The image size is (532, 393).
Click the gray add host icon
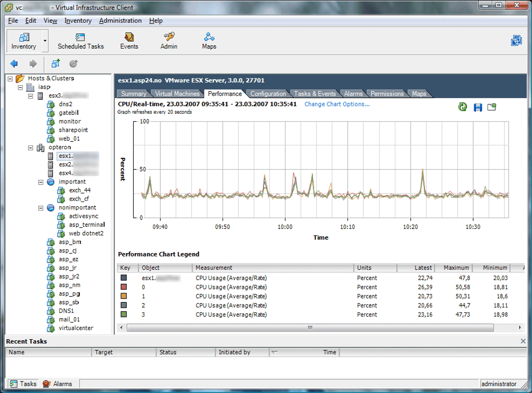coord(73,63)
